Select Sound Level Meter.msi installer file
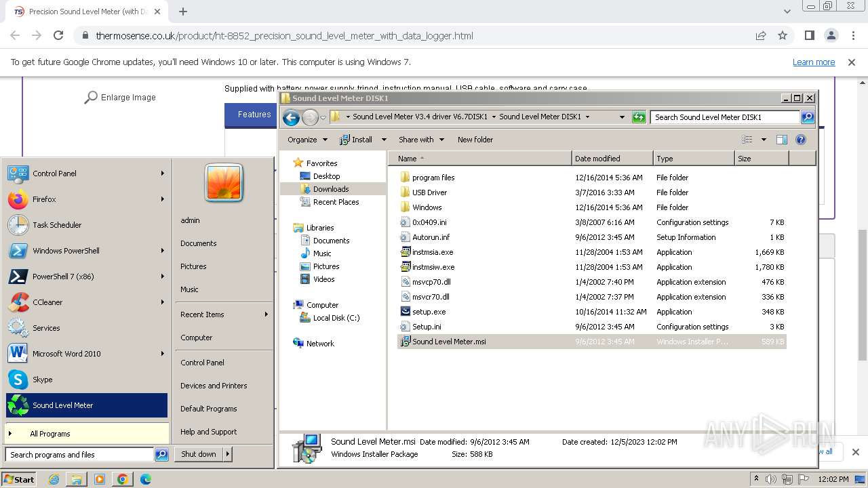This screenshot has height=488, width=868. coord(591,342)
